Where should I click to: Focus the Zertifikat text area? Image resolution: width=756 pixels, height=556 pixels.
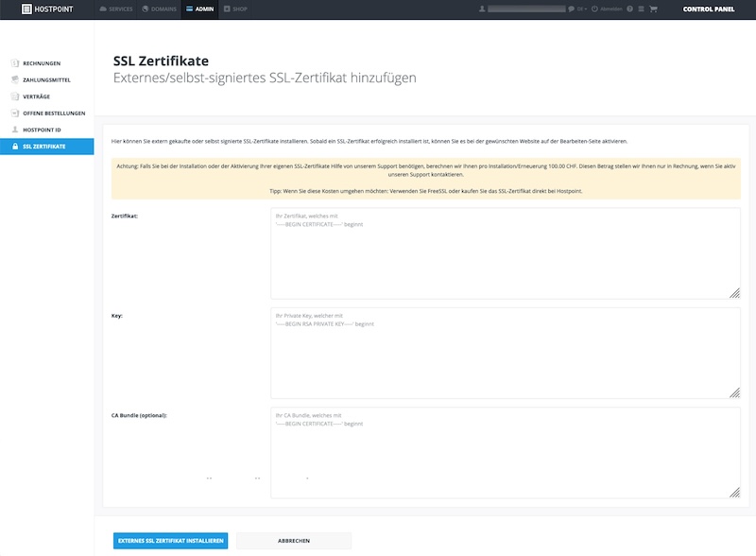(x=506, y=253)
